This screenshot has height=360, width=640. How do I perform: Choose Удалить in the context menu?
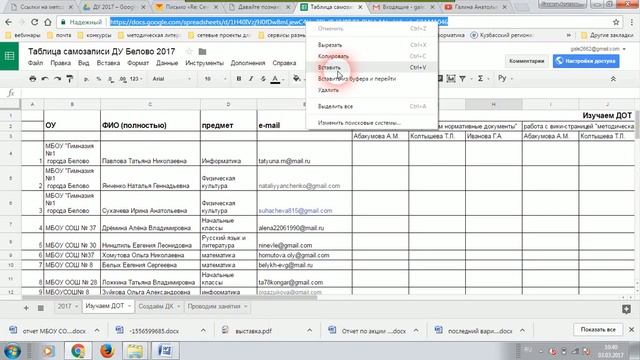[372, 90]
